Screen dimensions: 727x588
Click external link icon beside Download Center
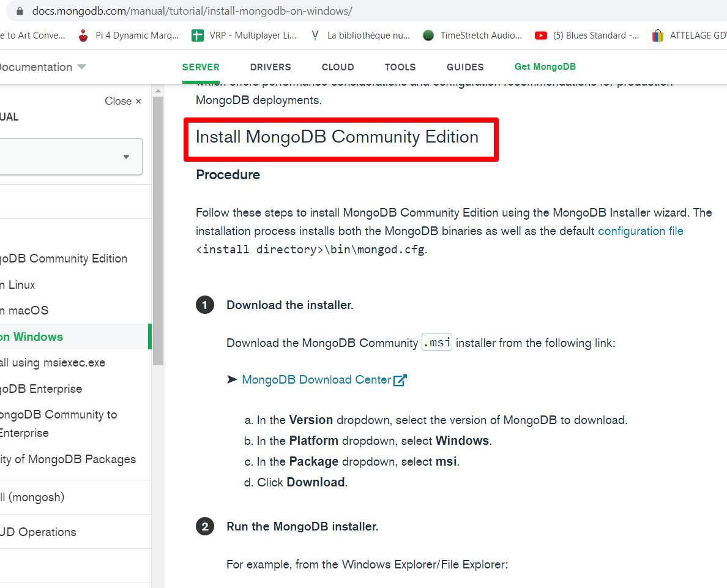click(x=400, y=380)
